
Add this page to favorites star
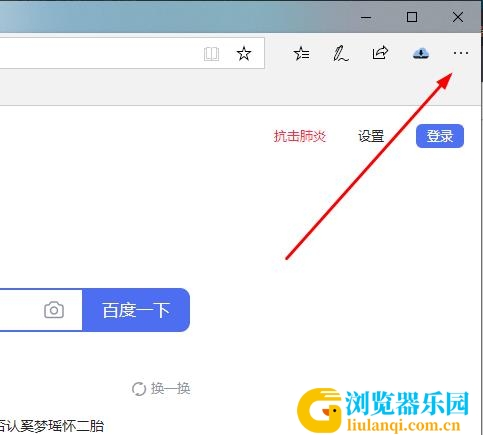[244, 54]
